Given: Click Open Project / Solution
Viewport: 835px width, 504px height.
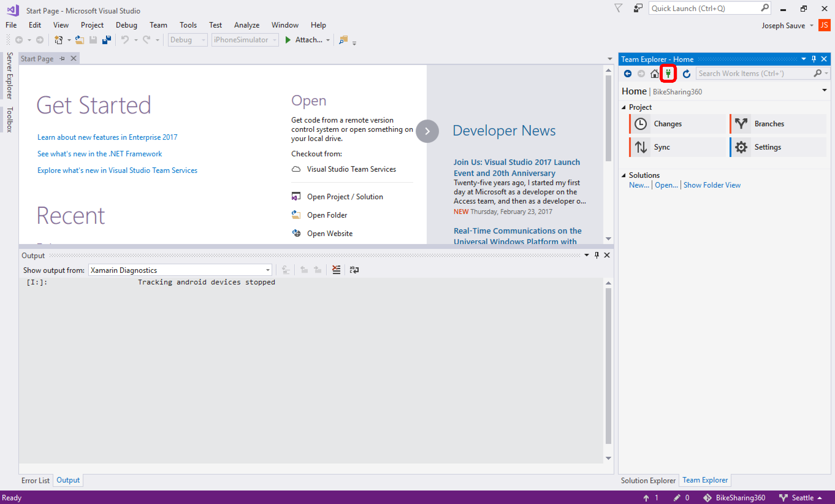Looking at the screenshot, I should click(345, 197).
